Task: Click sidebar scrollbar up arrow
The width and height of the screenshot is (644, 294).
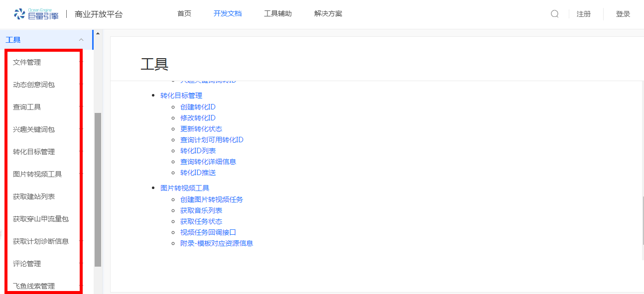Action: [98, 34]
